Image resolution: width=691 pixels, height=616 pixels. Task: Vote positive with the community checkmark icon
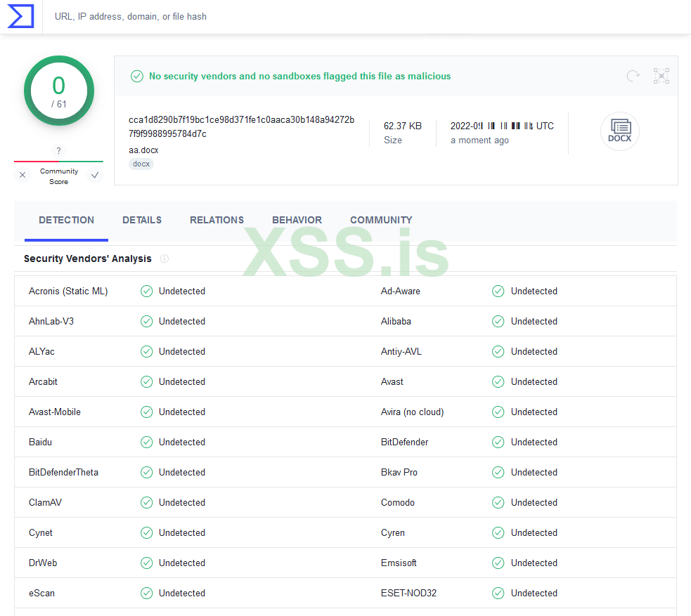(x=94, y=175)
